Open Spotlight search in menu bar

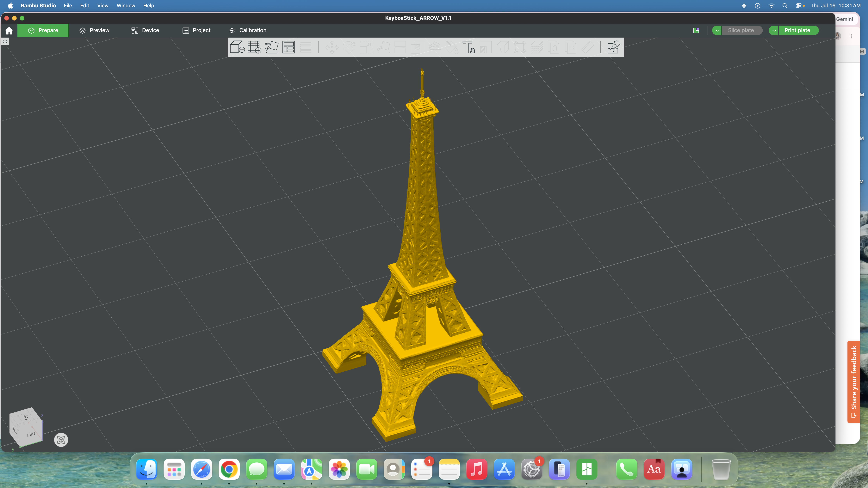785,6
